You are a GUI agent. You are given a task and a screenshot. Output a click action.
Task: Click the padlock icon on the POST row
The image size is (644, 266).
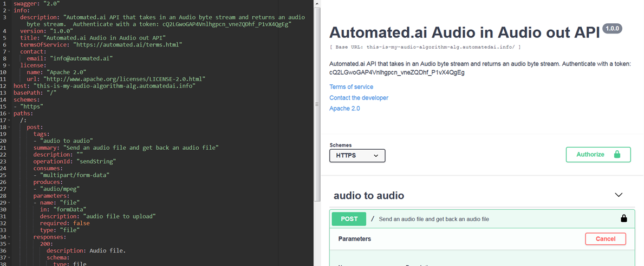point(624,218)
